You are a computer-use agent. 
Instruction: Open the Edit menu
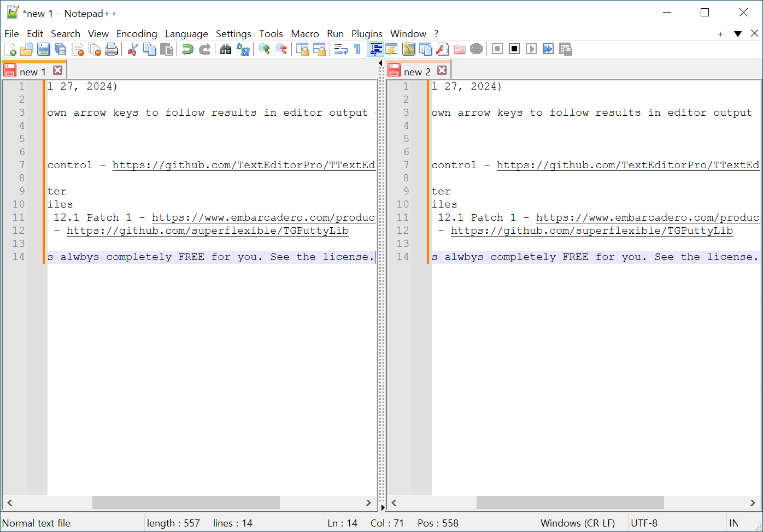(x=35, y=34)
